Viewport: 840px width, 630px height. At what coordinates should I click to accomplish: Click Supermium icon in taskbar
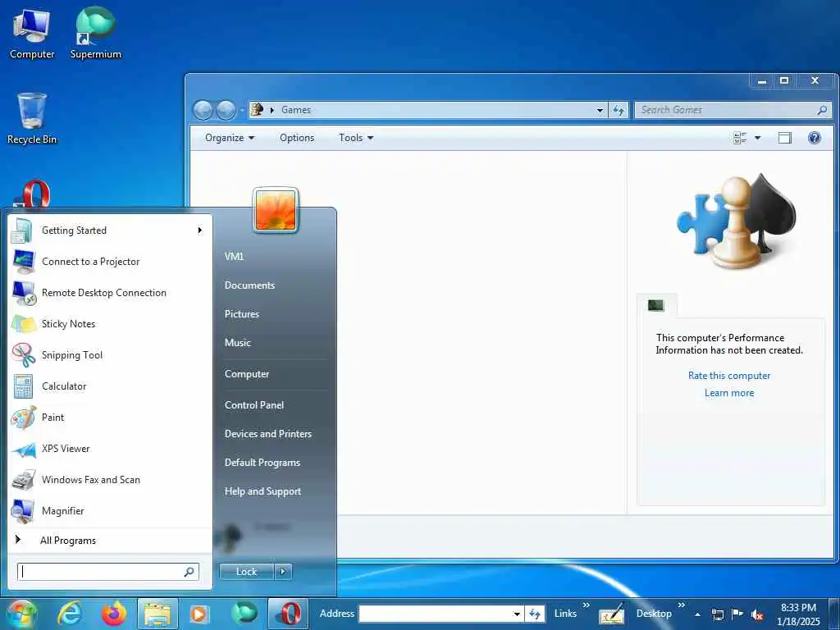pyautogui.click(x=244, y=613)
